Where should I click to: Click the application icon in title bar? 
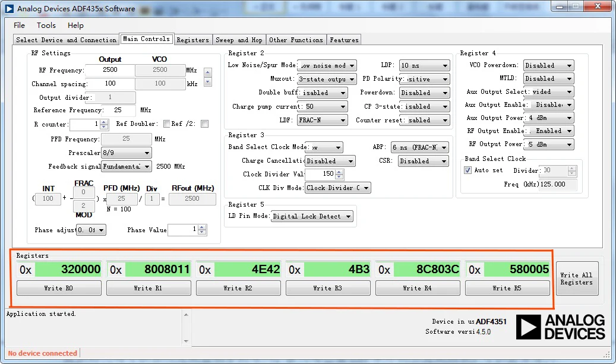click(9, 9)
